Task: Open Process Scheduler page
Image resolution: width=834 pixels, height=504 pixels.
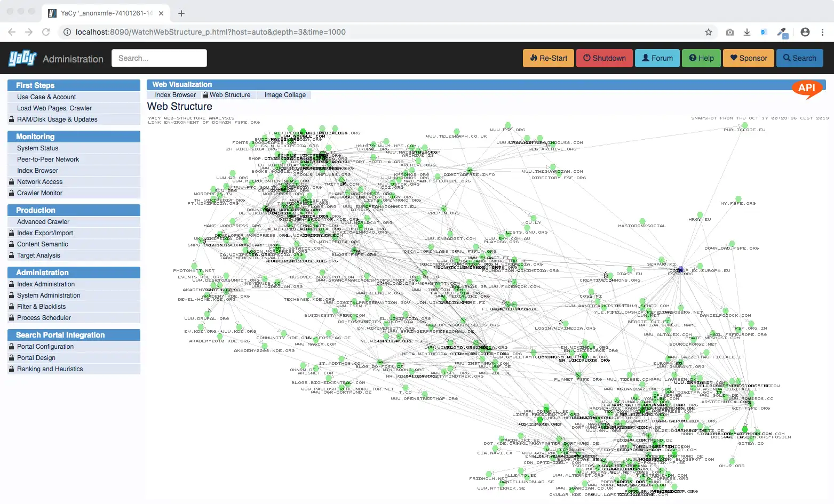Action: [x=74, y=318]
